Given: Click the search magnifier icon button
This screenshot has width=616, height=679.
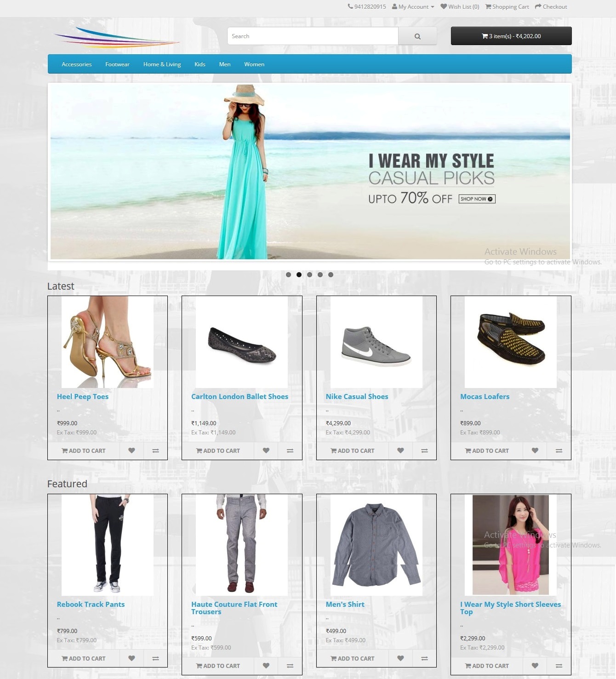Looking at the screenshot, I should (x=417, y=36).
